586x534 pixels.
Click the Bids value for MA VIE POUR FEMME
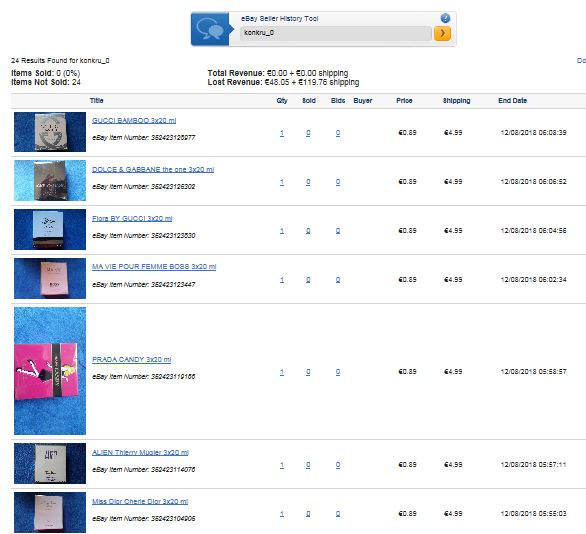338,280
